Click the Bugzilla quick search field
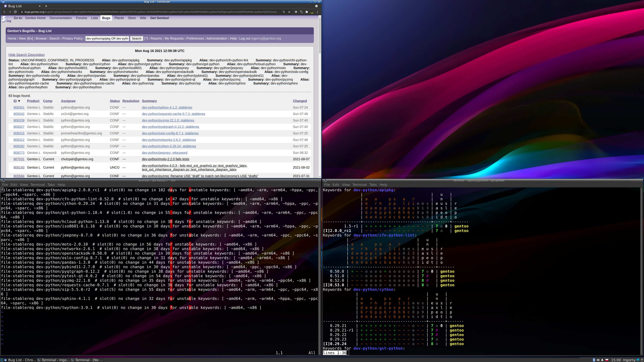The image size is (644, 362). click(107, 38)
